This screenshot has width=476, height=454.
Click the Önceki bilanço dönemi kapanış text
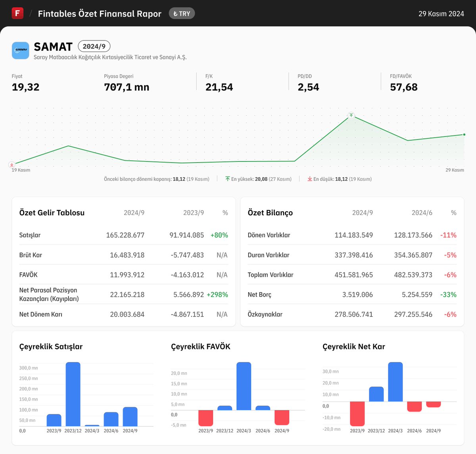157,179
